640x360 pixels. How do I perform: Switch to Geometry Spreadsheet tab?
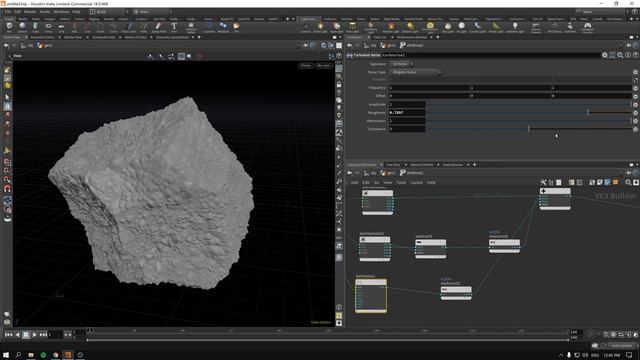pos(172,37)
